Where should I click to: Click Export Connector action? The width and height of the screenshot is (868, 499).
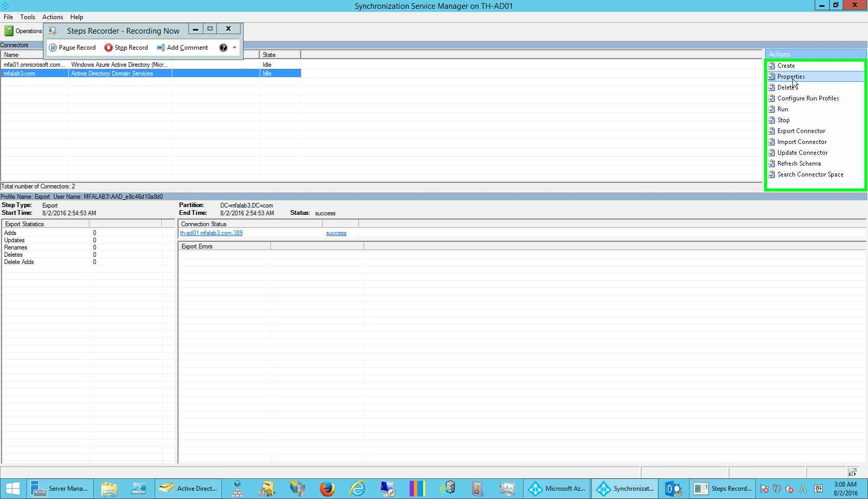point(801,131)
